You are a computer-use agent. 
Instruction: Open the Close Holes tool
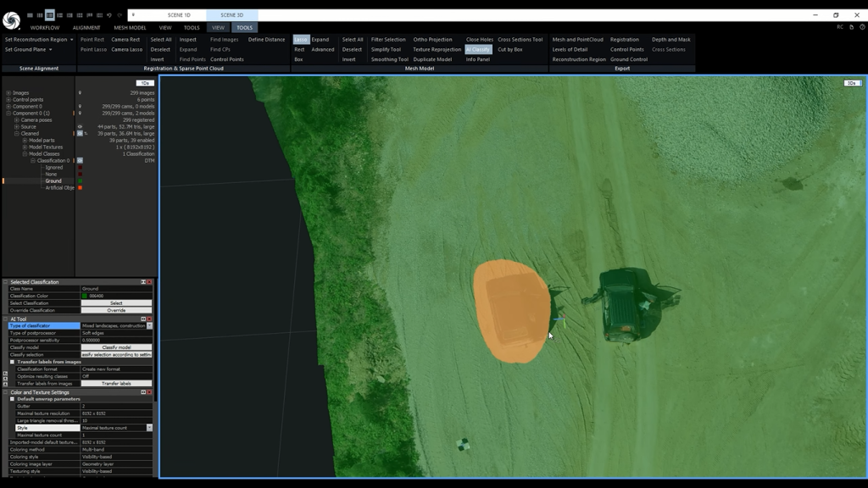[x=480, y=39]
